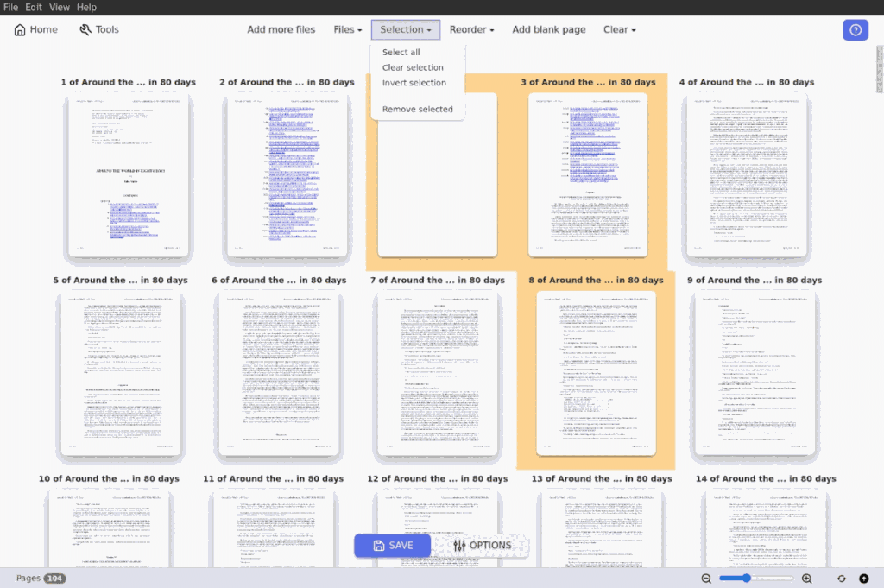Select page 6 thumbnail
The height and width of the screenshot is (588, 884).
point(279,373)
